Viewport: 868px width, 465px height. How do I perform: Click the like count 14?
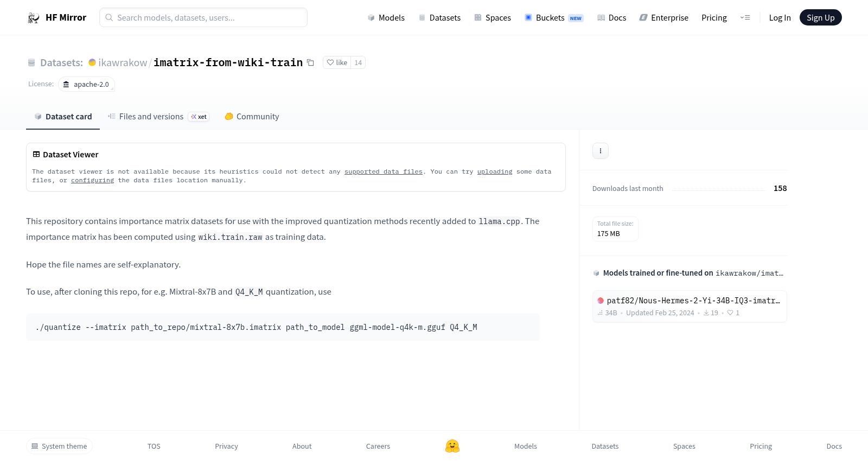pyautogui.click(x=358, y=62)
